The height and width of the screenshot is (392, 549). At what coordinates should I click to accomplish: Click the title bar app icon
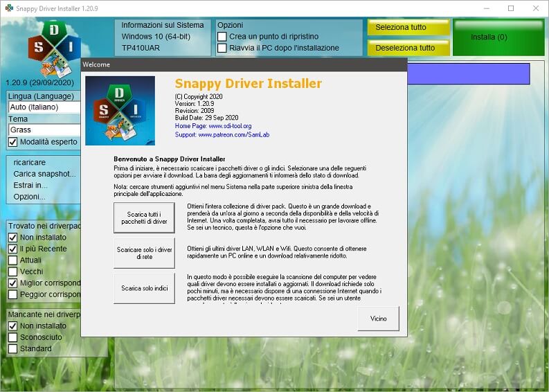coord(9,8)
